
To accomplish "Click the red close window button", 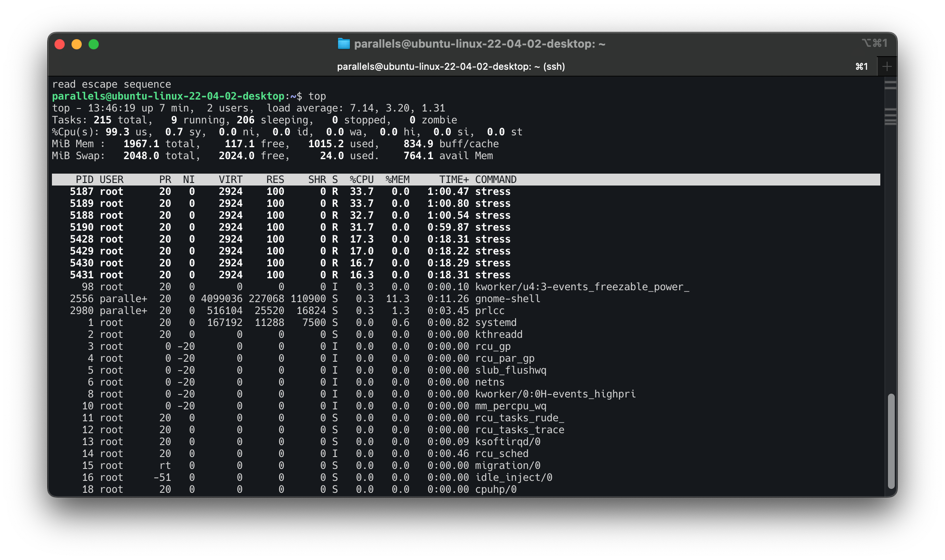I will pyautogui.click(x=60, y=44).
